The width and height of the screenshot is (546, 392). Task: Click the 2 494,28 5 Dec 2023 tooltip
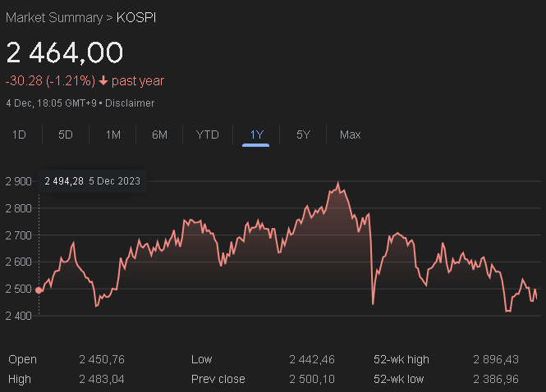click(x=92, y=181)
